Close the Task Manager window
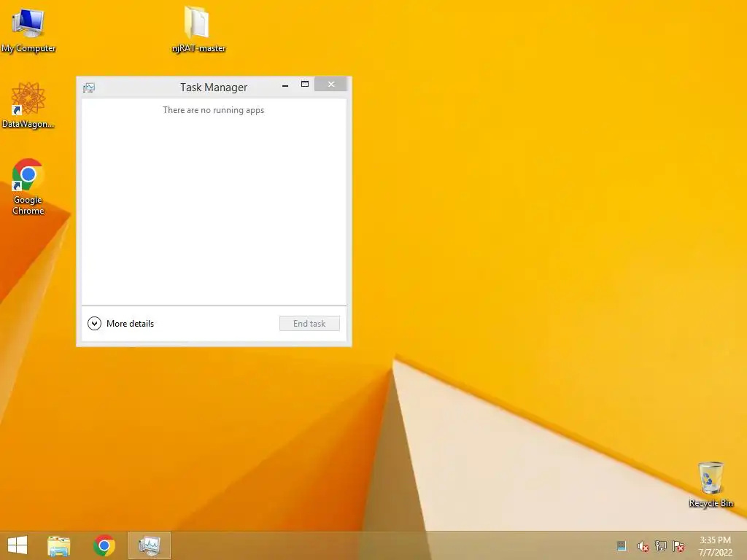 tap(330, 85)
